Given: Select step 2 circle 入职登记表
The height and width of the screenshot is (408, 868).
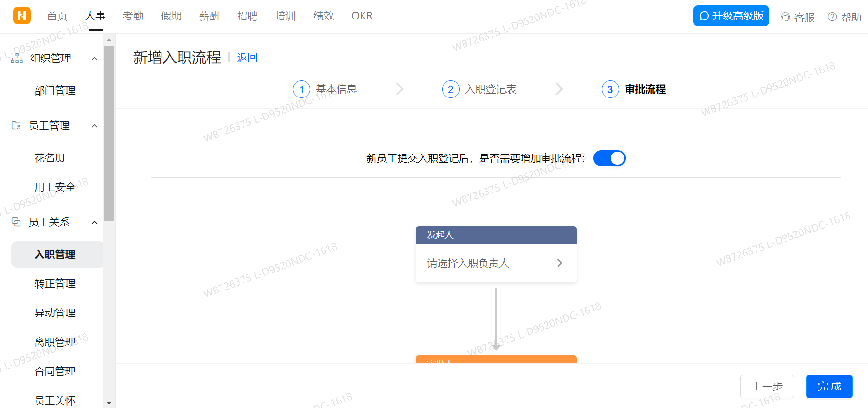Looking at the screenshot, I should point(450,90).
